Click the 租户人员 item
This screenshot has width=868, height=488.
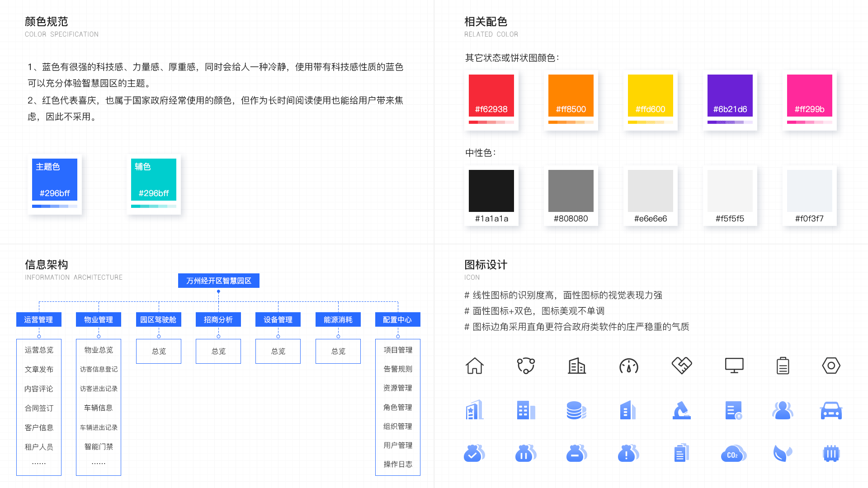tap(39, 447)
